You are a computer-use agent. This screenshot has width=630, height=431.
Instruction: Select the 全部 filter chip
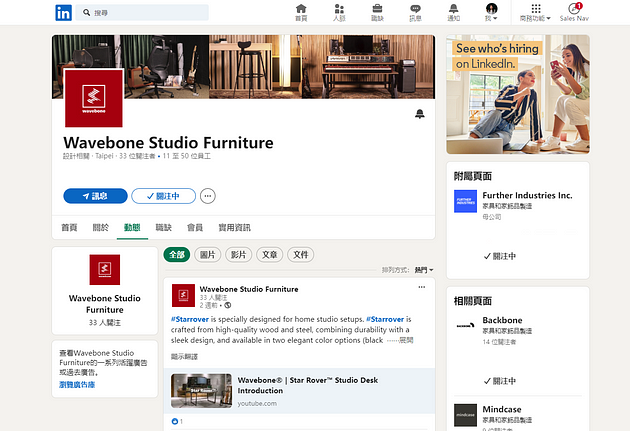(177, 255)
